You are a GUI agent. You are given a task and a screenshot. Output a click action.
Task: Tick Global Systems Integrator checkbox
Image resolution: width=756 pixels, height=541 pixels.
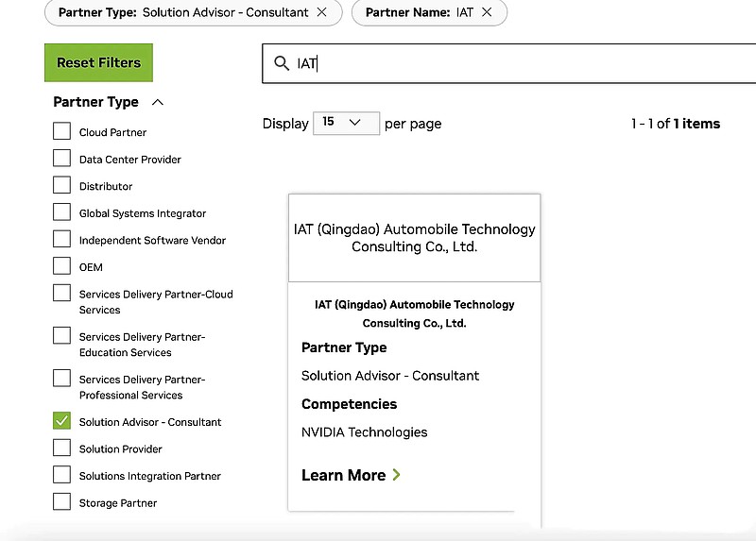pos(61,212)
